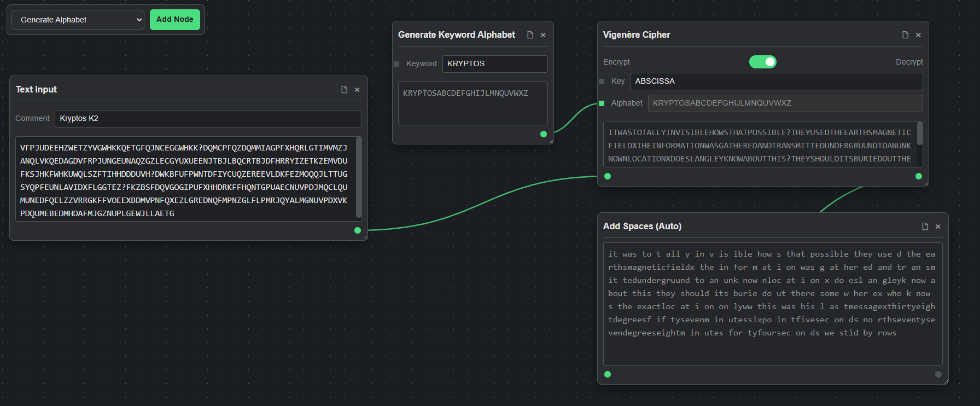Click the Keyword field containing KRYPTOS
This screenshot has width=980, height=406.
pyautogui.click(x=494, y=63)
